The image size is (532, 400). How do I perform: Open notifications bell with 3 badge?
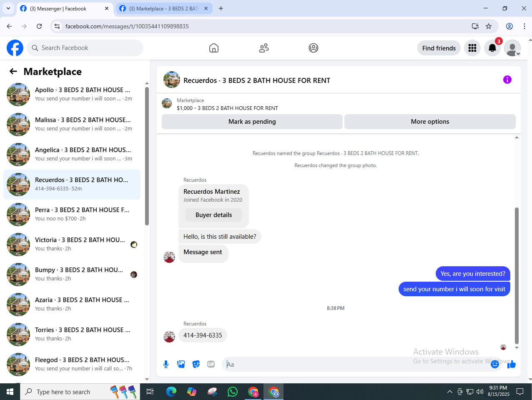[492, 48]
